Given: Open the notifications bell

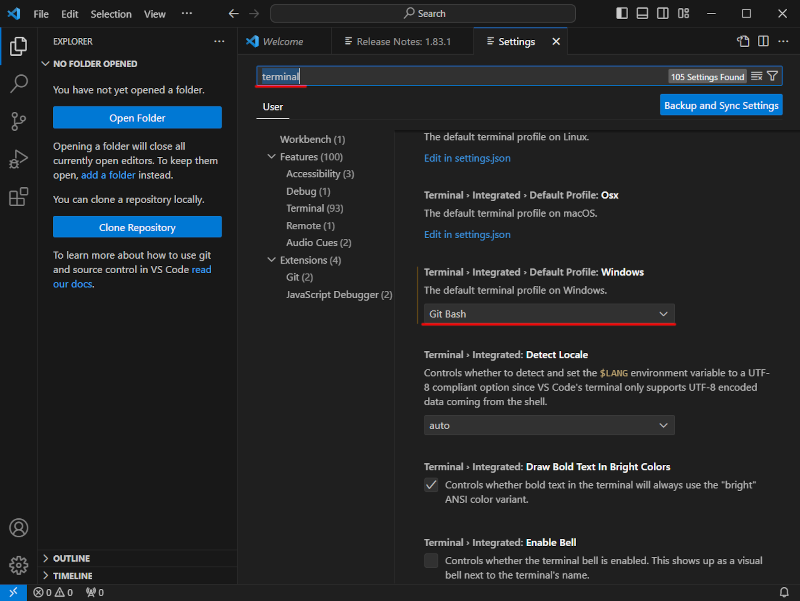Looking at the screenshot, I should point(784,592).
